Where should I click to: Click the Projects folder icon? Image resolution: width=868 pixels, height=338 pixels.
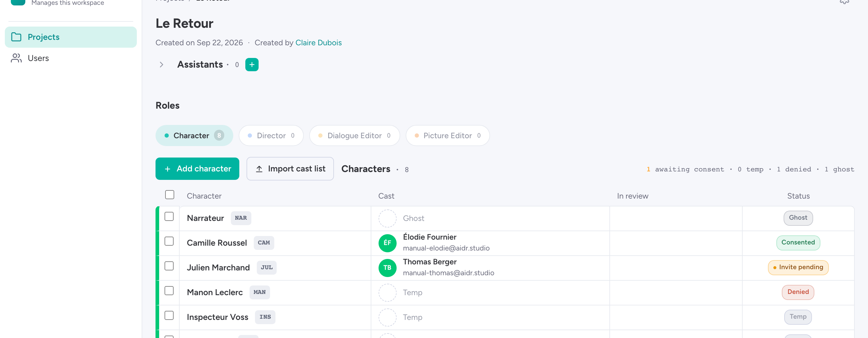coord(16,37)
